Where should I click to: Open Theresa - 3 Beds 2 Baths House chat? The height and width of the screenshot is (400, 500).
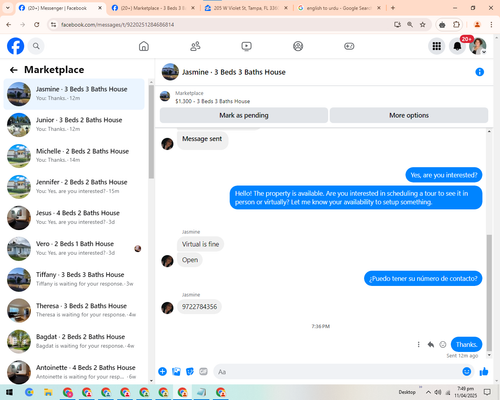point(74,310)
